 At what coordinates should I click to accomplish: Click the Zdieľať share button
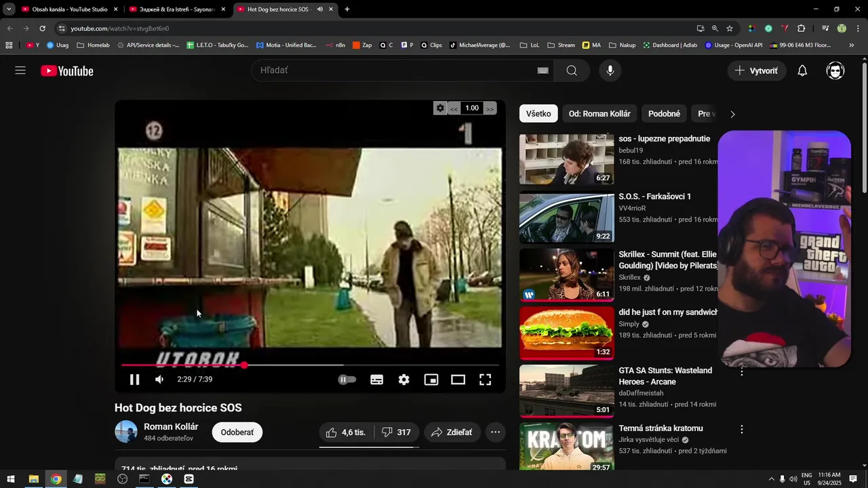(452, 432)
